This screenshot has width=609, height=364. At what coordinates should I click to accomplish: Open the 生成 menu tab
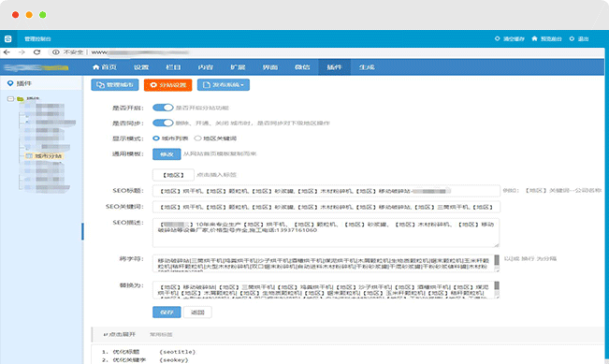pyautogui.click(x=367, y=67)
